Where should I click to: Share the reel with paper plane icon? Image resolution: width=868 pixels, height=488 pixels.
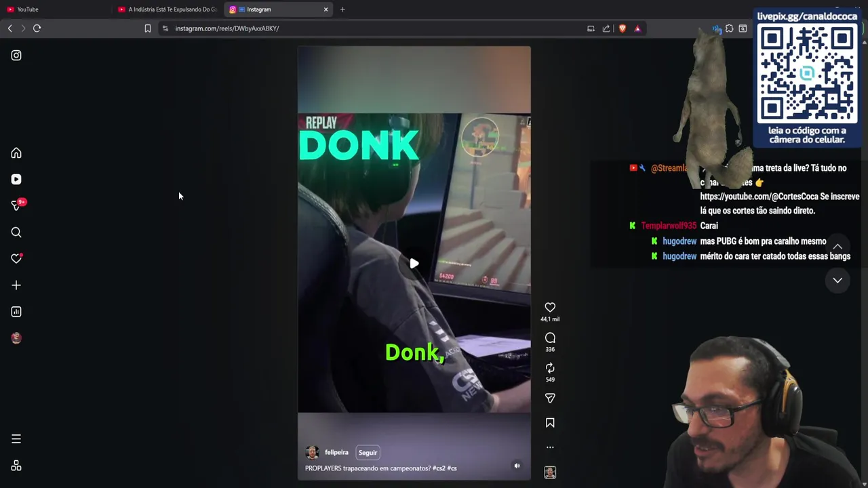click(550, 399)
